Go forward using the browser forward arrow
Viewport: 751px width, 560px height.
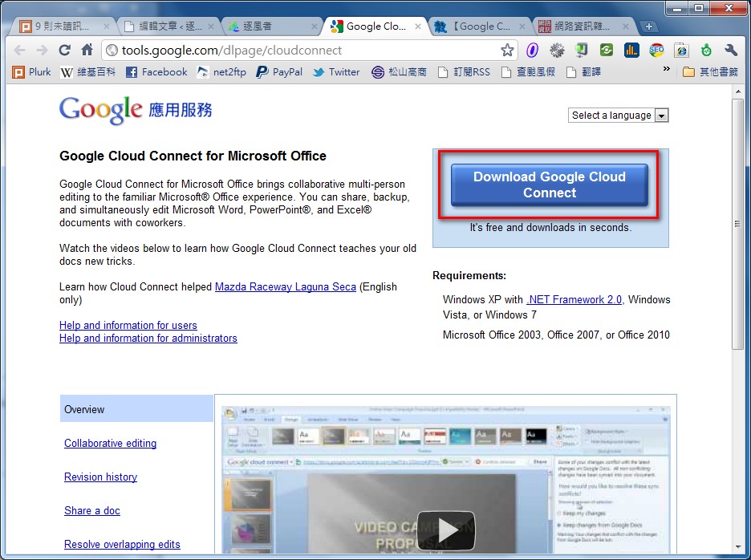(x=43, y=50)
